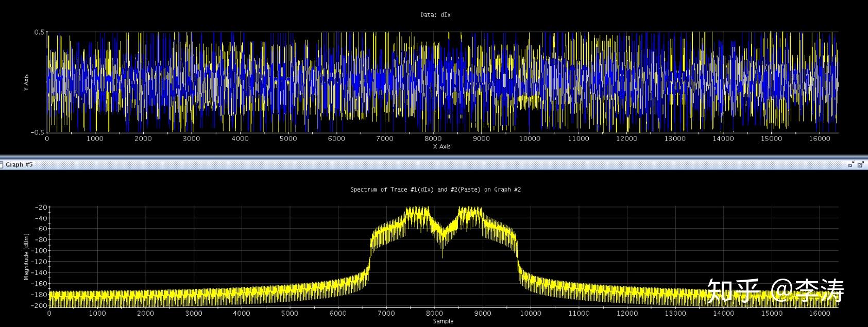
Task: Click the -100 tick on Magnitude axis
Action: [40, 251]
